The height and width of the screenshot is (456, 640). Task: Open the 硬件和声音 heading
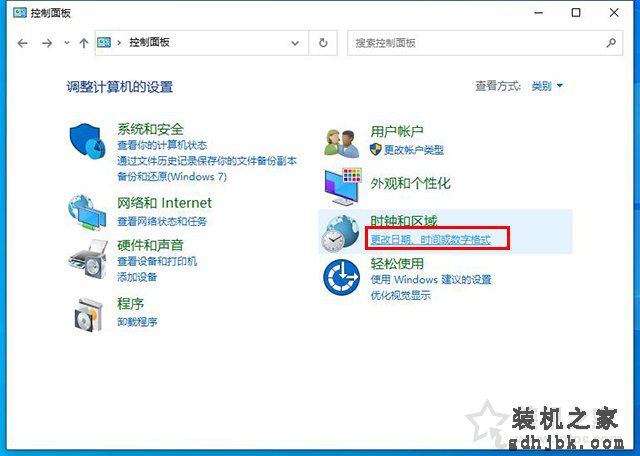tap(150, 245)
